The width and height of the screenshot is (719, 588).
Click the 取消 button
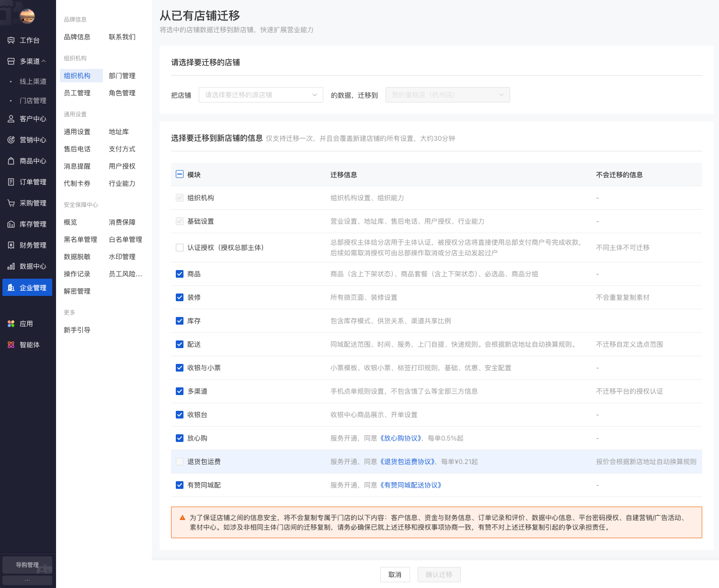pos(395,575)
